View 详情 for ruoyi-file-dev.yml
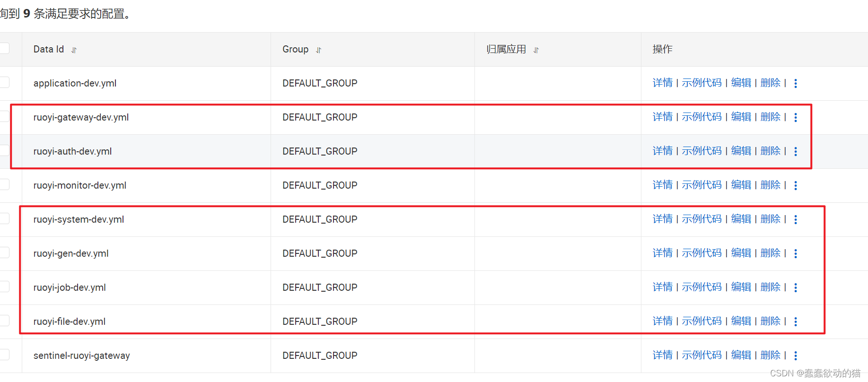The image size is (868, 382). coord(662,321)
